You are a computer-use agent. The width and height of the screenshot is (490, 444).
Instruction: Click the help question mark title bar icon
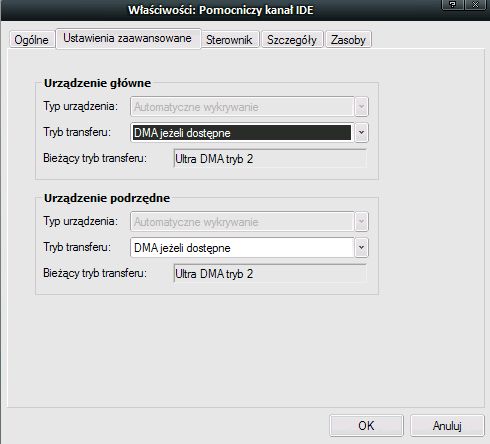[x=452, y=4]
